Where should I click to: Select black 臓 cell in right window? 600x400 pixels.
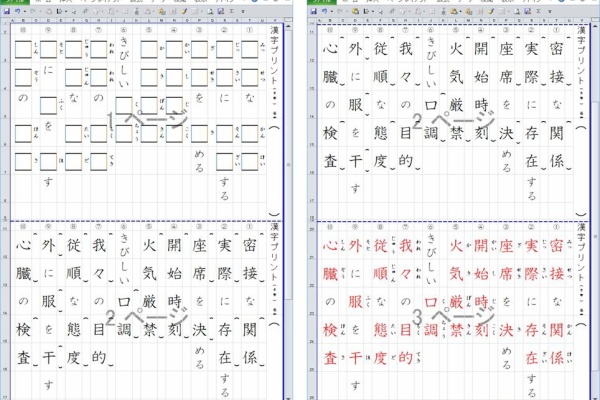point(330,77)
